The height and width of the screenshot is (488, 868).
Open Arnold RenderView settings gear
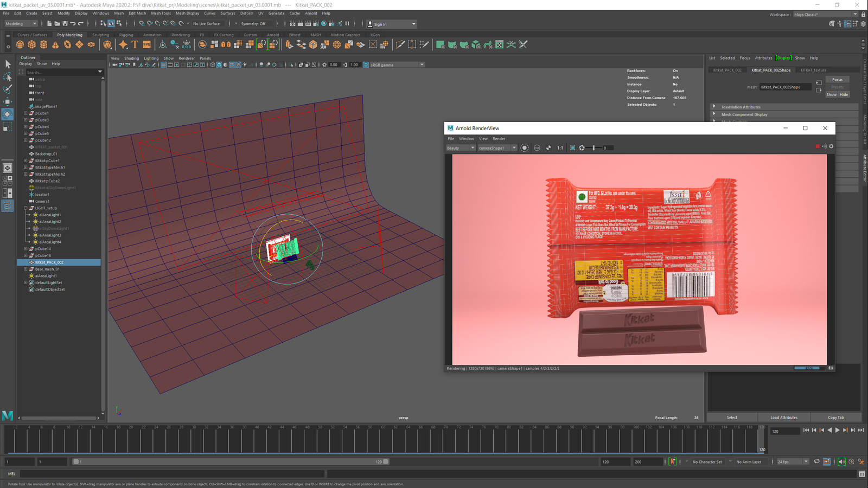click(x=831, y=146)
